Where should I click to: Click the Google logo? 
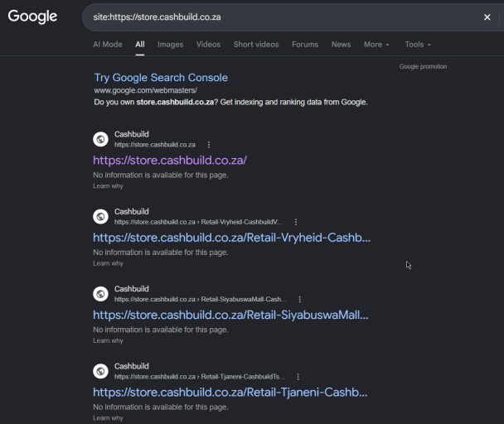click(x=32, y=17)
